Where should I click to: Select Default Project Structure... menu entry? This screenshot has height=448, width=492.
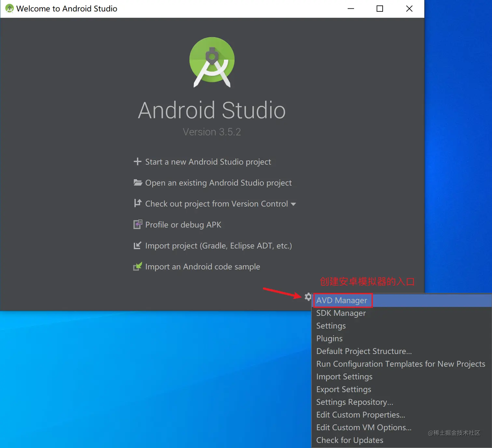point(402,351)
